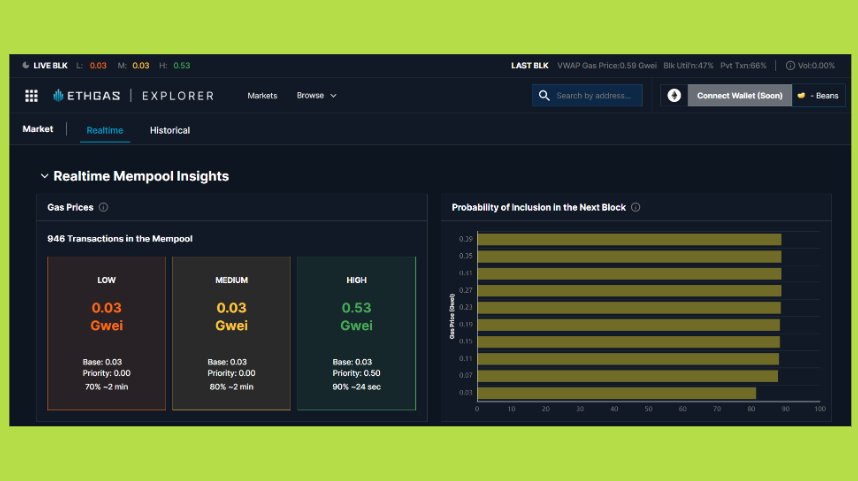Click the Gas Prices info icon
The image size is (858, 481).
coord(104,208)
